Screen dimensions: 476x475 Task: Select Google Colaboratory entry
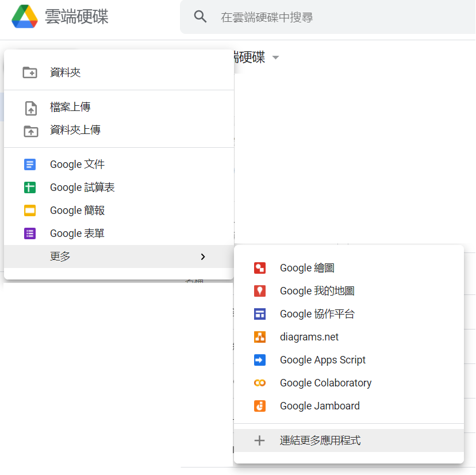(x=349, y=383)
